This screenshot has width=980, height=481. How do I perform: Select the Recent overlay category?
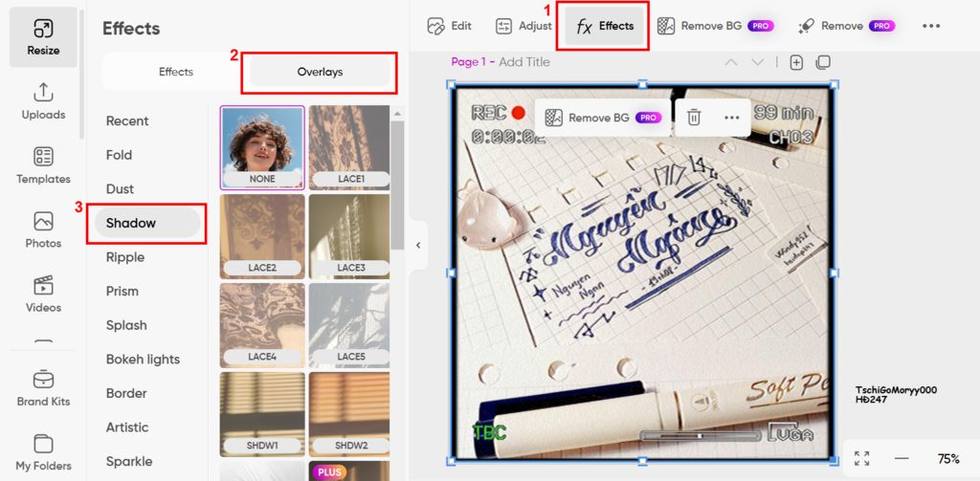(x=127, y=121)
